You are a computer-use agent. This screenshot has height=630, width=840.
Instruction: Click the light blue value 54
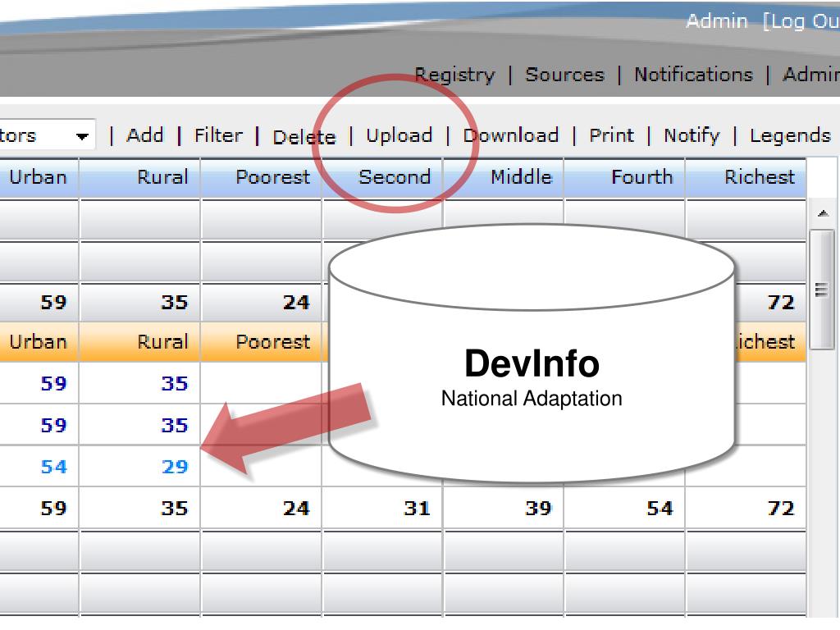tap(54, 467)
